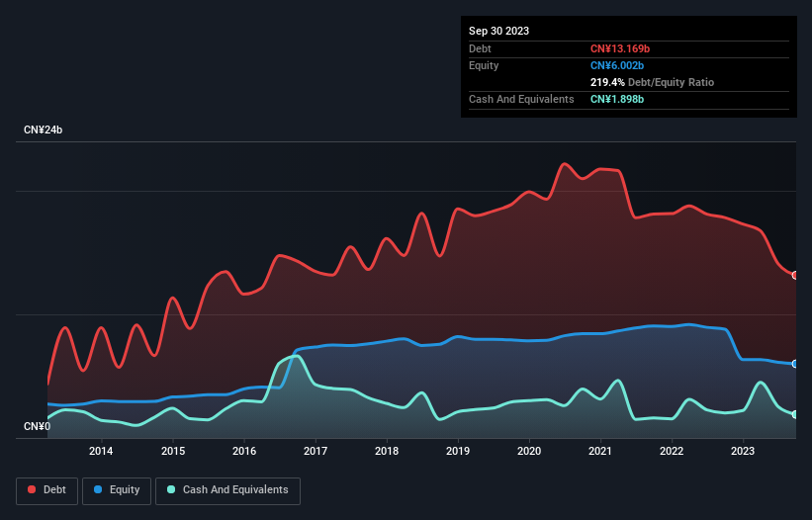Viewport: 812px width, 520px height.
Task: Toggle the Equity series legend button
Action: click(117, 490)
